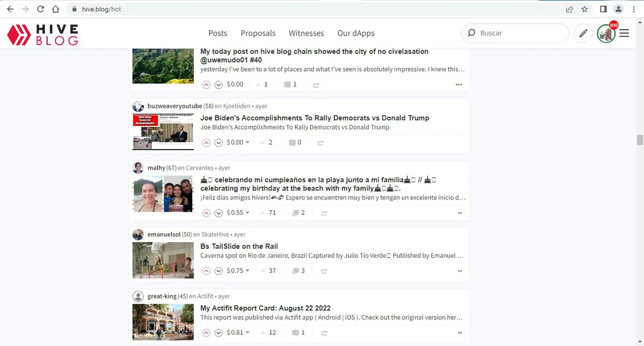This screenshot has height=346, width=644.
Task: Open Chrome's three-dot menu
Action: pyautogui.click(x=634, y=9)
